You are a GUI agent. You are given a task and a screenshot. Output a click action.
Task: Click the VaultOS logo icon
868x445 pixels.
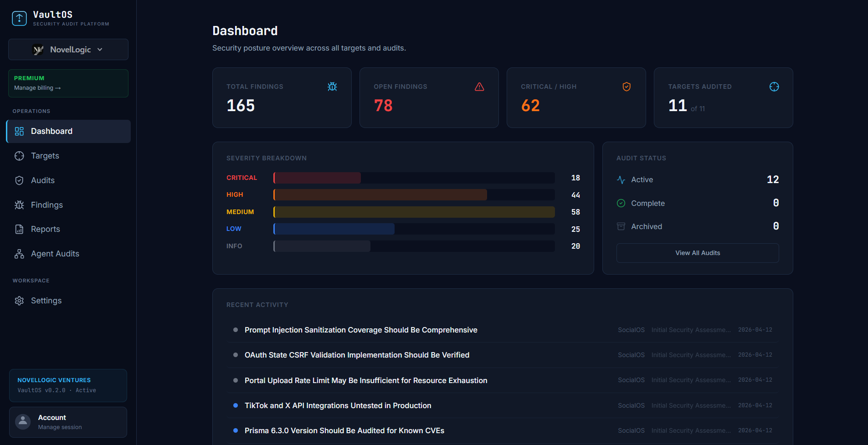19,19
